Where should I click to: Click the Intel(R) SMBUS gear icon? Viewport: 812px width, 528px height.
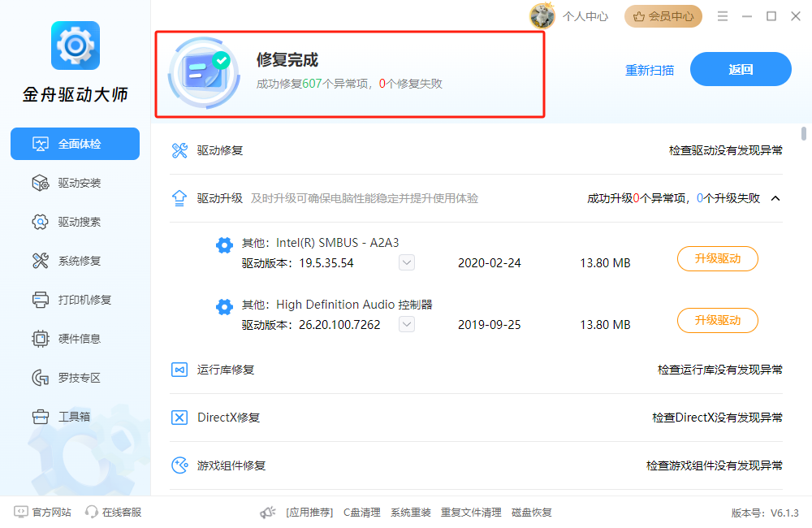224,245
